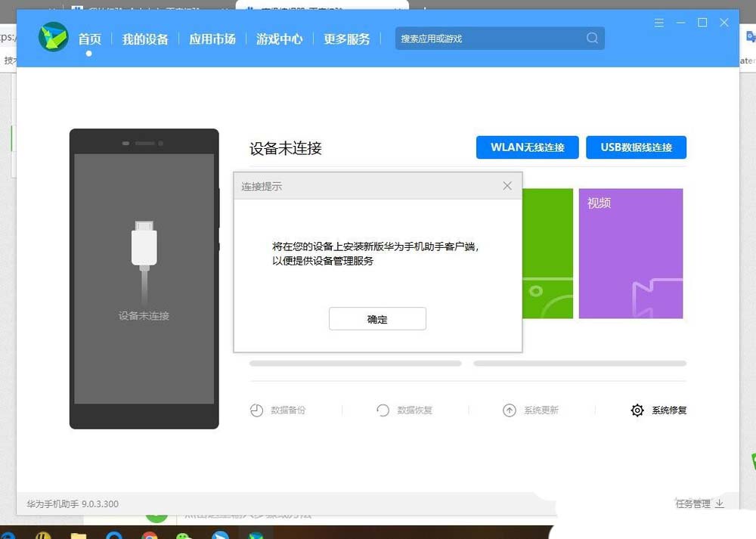This screenshot has height=539, width=756.
Task: Select 系统修复 system repair label
Action: tap(669, 410)
